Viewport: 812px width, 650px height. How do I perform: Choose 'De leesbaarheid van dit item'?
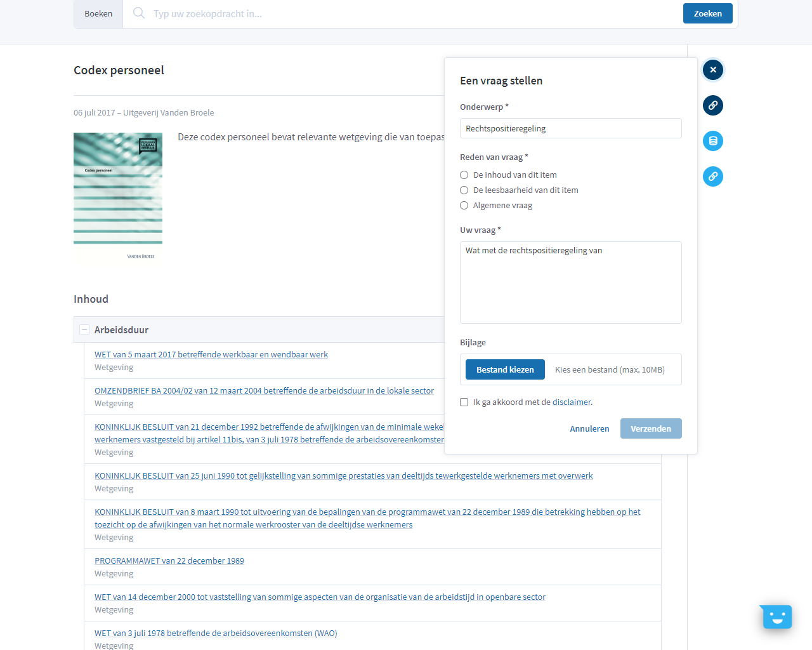point(464,190)
